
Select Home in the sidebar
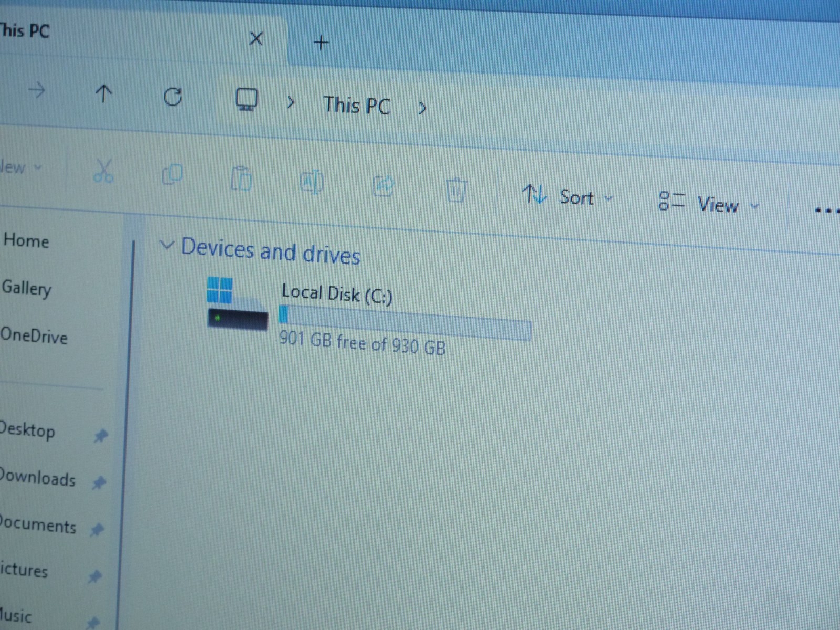click(x=26, y=241)
